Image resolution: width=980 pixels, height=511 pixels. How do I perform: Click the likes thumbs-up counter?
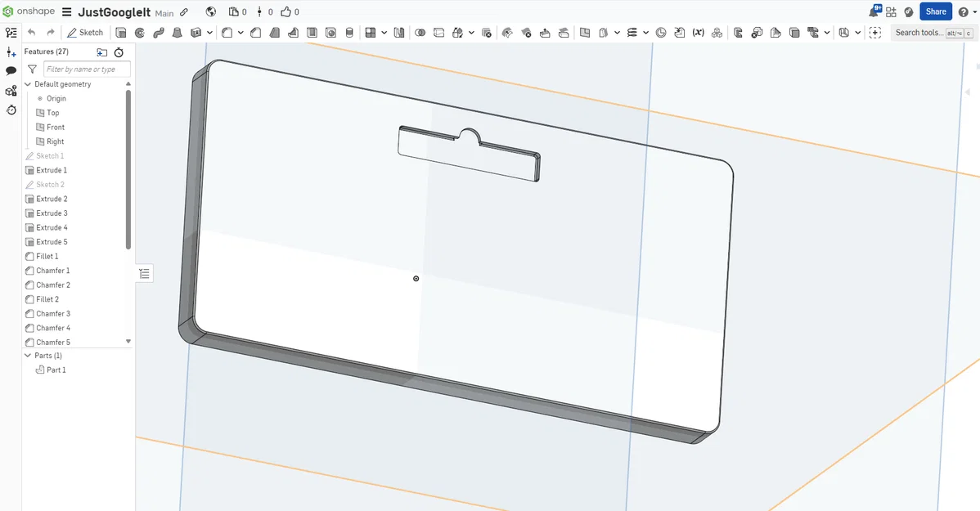click(x=290, y=12)
